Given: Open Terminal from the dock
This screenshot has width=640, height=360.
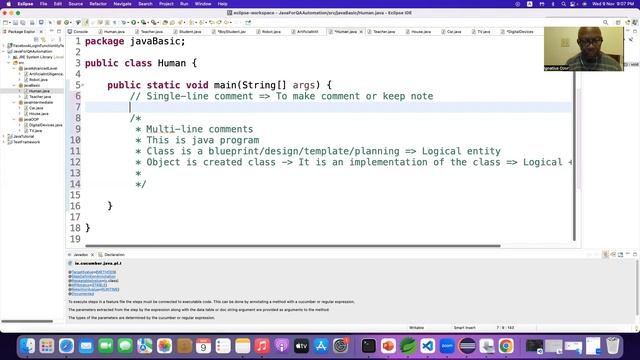Looking at the screenshot, I should coord(369,346).
